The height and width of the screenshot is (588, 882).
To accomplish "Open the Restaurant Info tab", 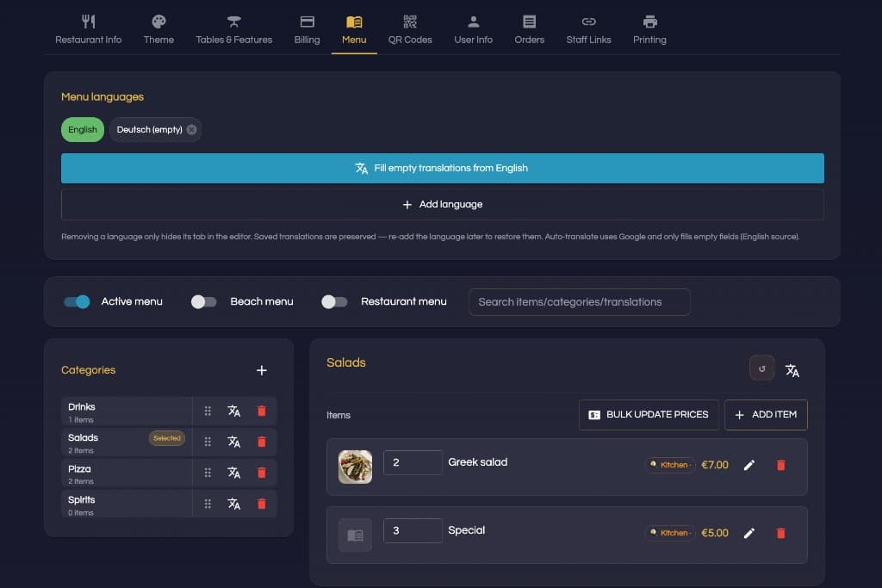I will click(89, 30).
